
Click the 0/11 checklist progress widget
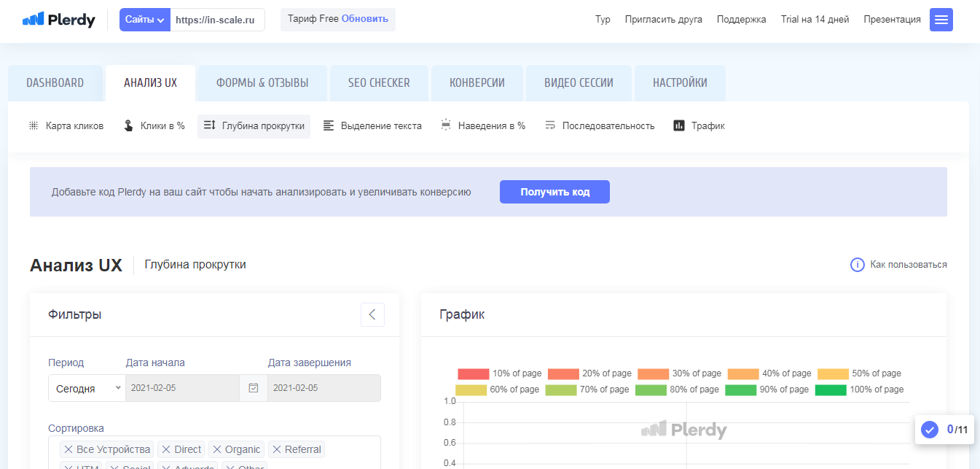(x=944, y=430)
